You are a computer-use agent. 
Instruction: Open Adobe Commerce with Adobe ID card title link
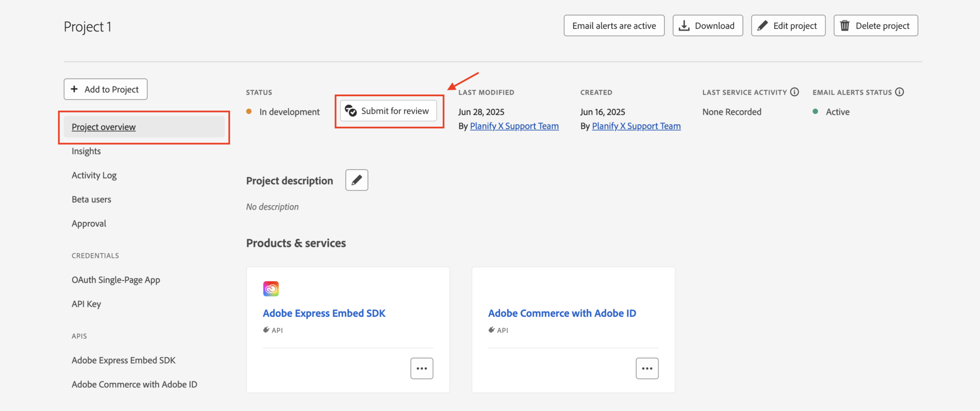point(562,313)
